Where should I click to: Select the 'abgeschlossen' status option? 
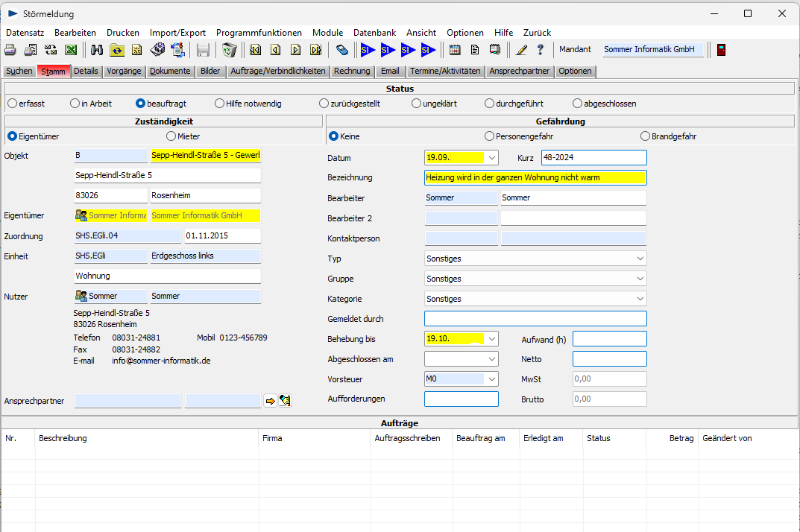577,104
